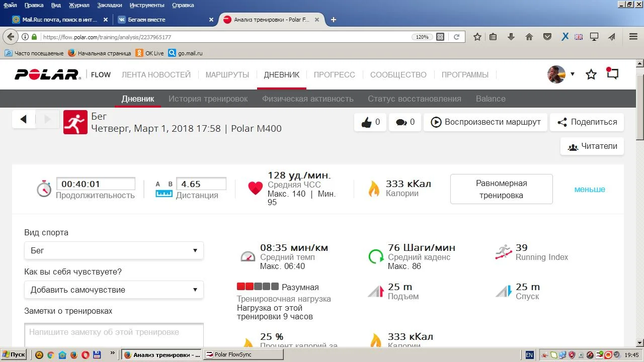Switch to the Balance sub-tab
Viewport: 644px width, 362px height.
(x=491, y=99)
